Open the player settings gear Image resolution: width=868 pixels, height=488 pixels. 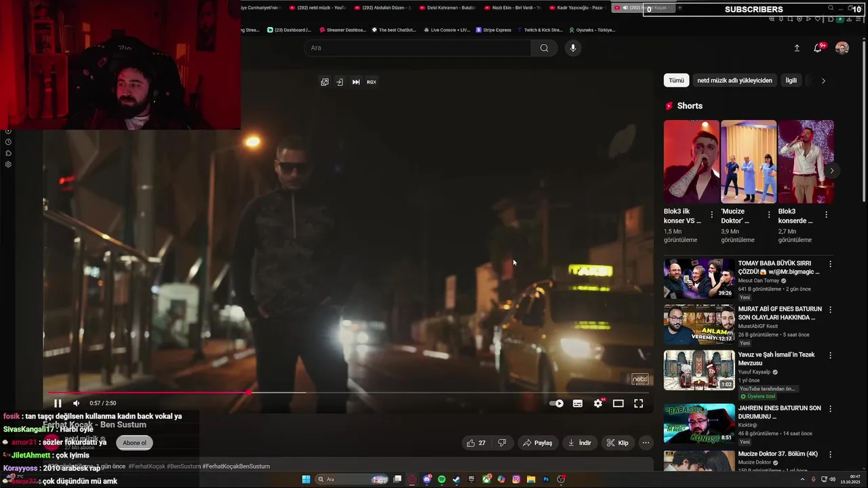[598, 403]
